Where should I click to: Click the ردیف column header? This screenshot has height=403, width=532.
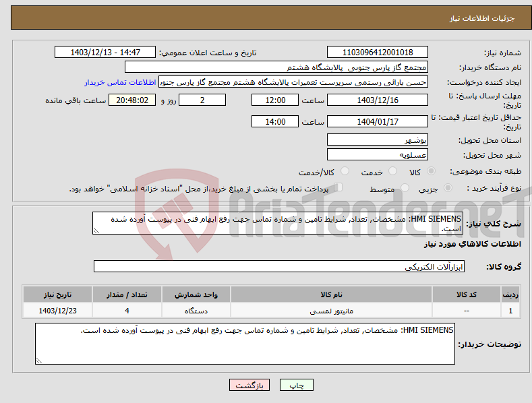pos(510,294)
